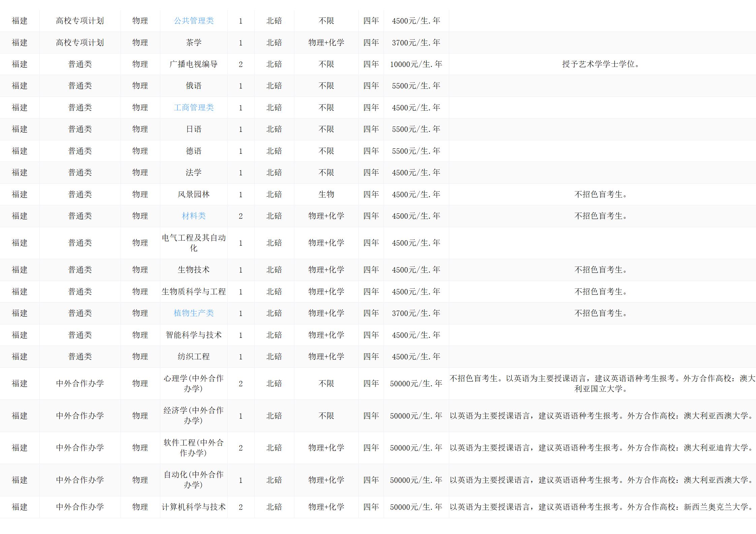
Task: Open the 工商管理类 major link
Action: [194, 108]
